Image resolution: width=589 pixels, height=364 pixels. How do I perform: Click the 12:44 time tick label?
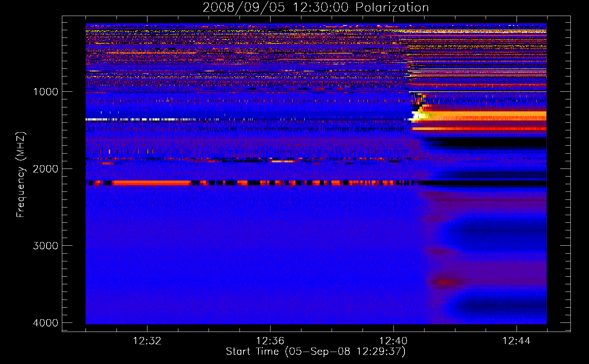pyautogui.click(x=517, y=341)
